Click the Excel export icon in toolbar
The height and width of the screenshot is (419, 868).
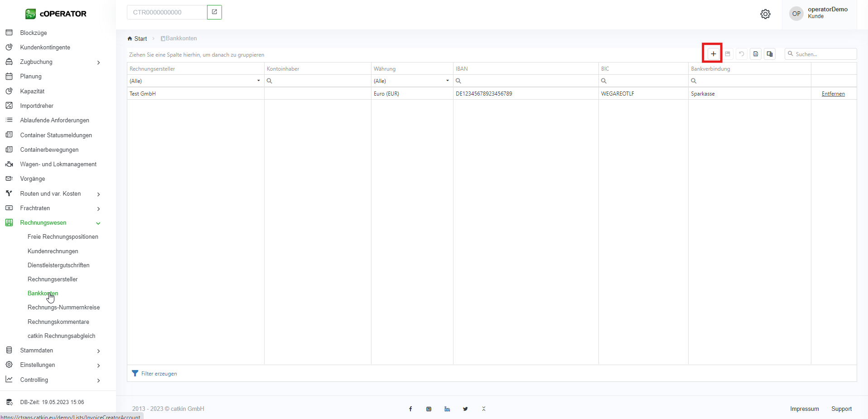755,54
